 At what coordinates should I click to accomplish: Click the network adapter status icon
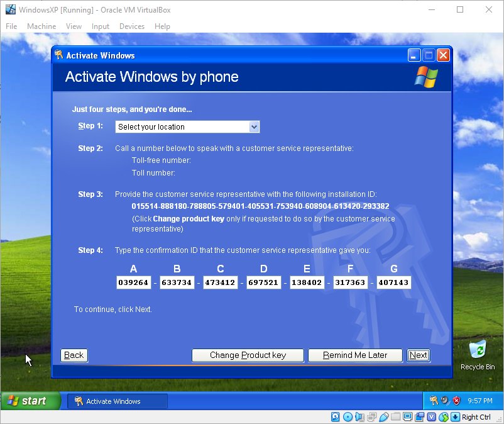tap(371, 417)
